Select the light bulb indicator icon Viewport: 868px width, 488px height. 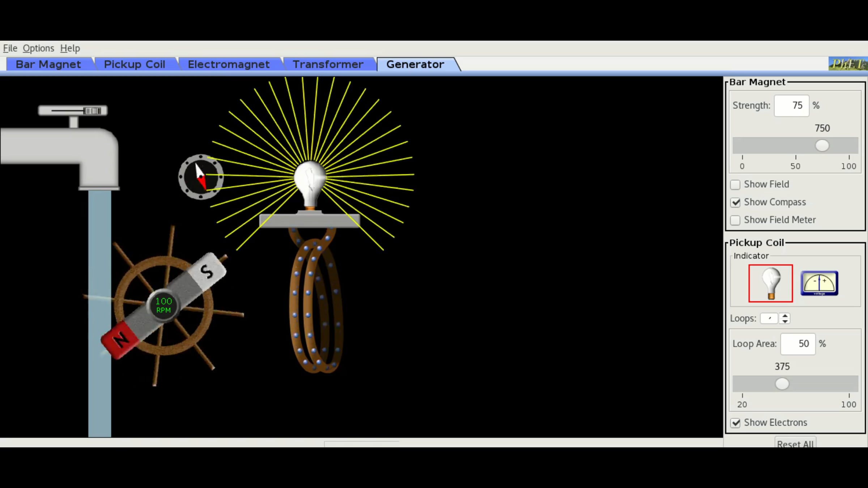click(x=770, y=283)
